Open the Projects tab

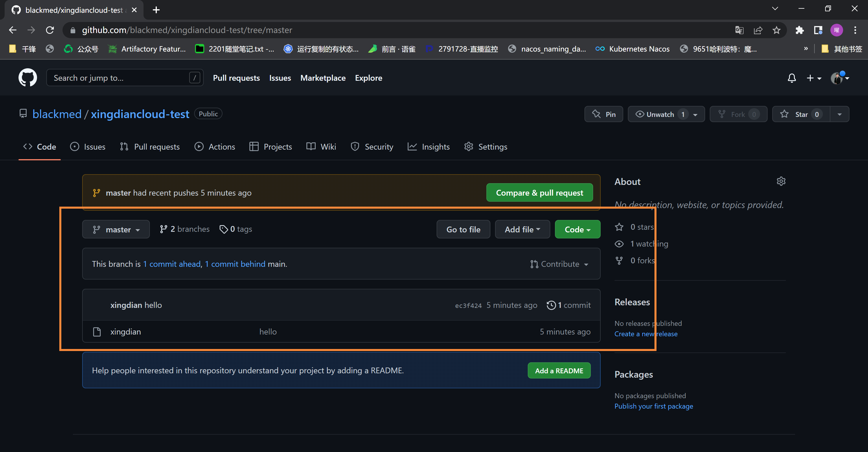(x=271, y=147)
